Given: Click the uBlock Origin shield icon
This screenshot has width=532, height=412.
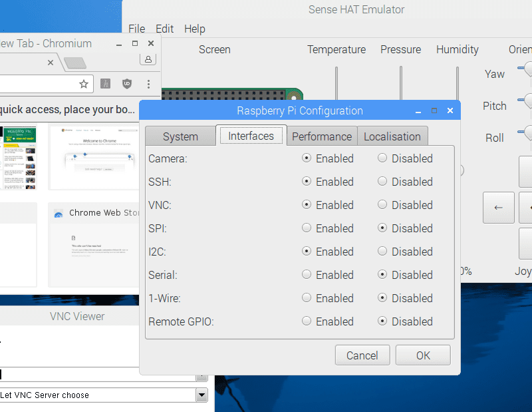Looking at the screenshot, I should coord(126,84).
